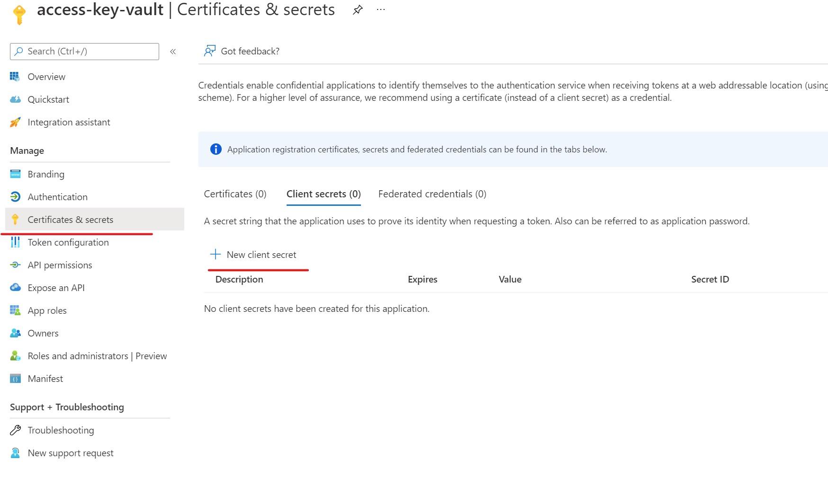Image resolution: width=828 pixels, height=504 pixels.
Task: Click the Troubleshooting wrench icon
Action: (15, 430)
